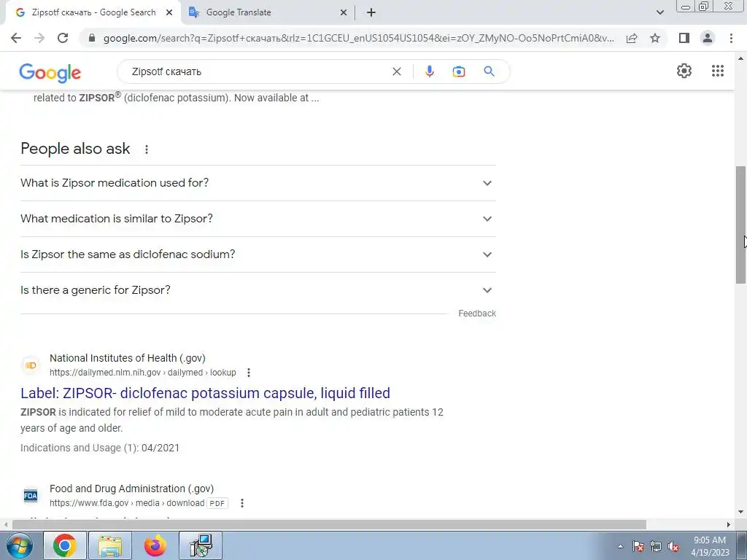Viewport: 747px width, 560px height.
Task: Select the Zipsotf скачать Google Search tab
Action: click(93, 12)
